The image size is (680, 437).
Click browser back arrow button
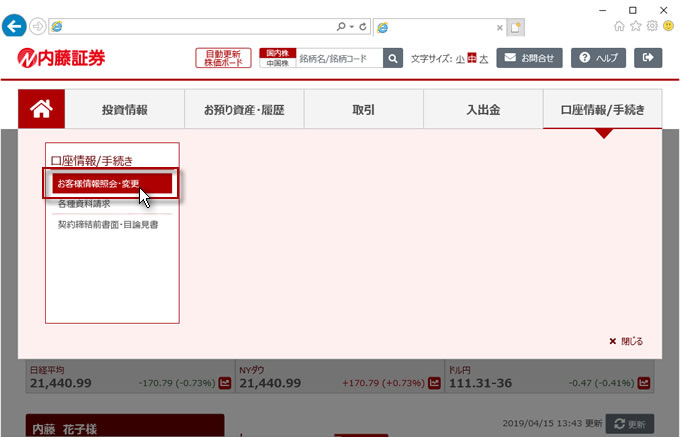coord(14,25)
